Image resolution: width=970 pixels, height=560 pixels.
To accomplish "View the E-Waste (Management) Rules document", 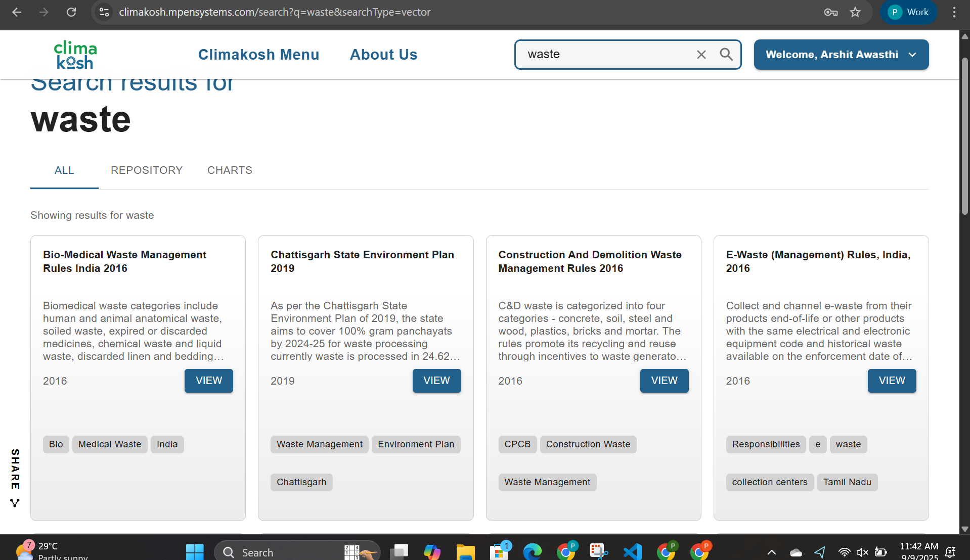I will click(x=892, y=381).
